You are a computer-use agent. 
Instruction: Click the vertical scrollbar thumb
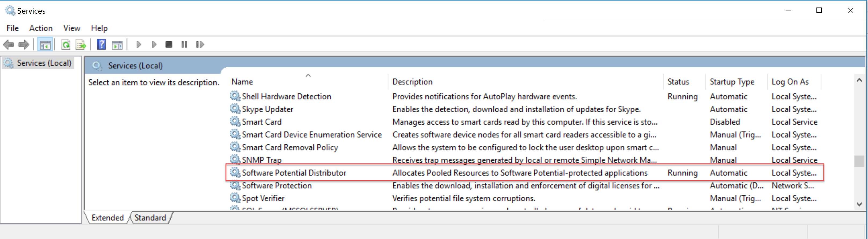(x=859, y=161)
